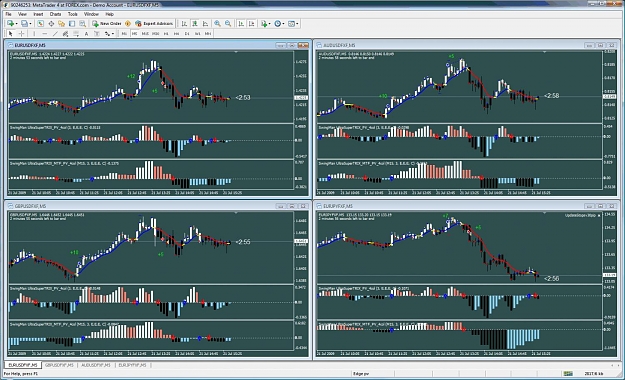Open the Charts menu
The height and width of the screenshot is (380, 625).
pos(55,14)
